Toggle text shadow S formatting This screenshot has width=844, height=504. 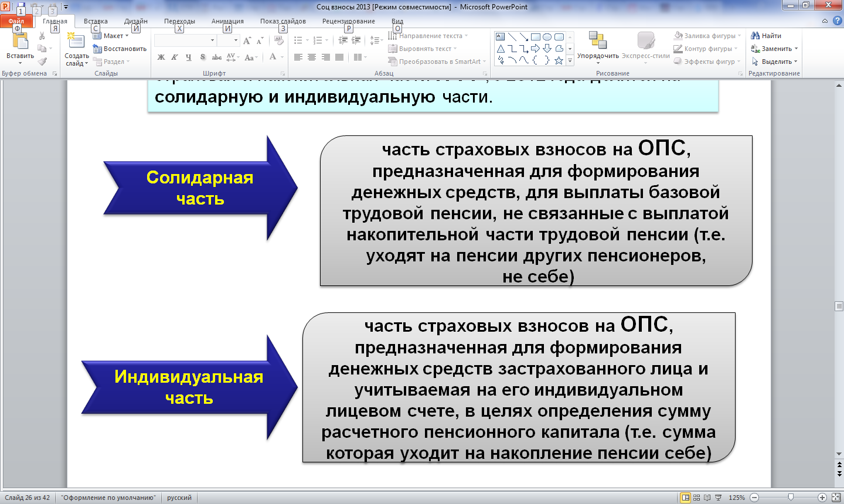tap(203, 57)
